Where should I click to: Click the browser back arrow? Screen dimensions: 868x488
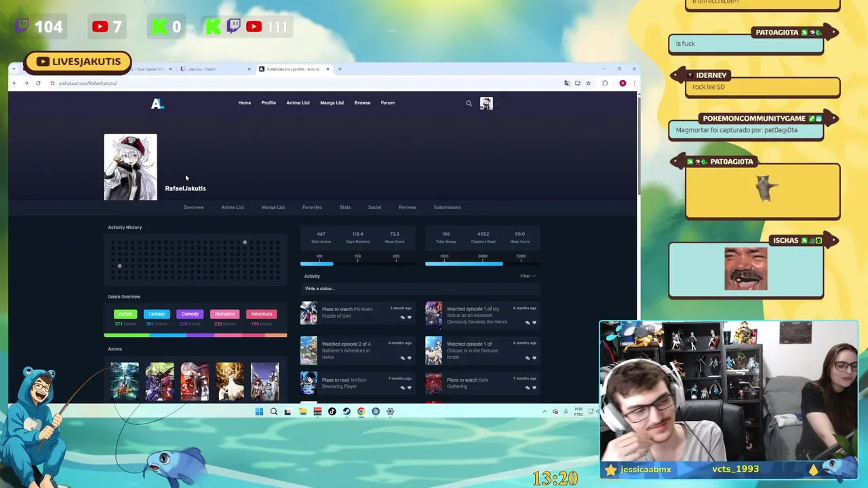pyautogui.click(x=14, y=83)
